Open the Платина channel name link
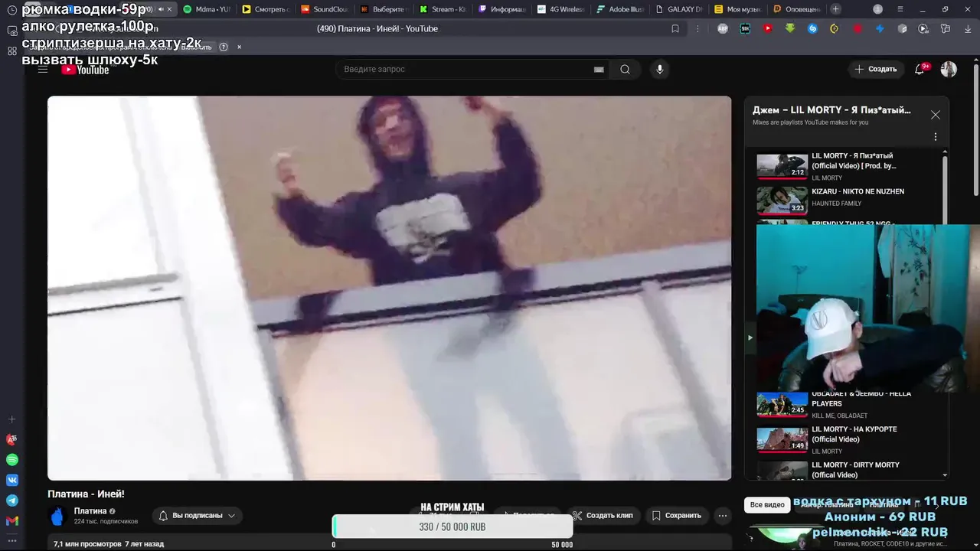980x551 pixels. click(x=90, y=511)
